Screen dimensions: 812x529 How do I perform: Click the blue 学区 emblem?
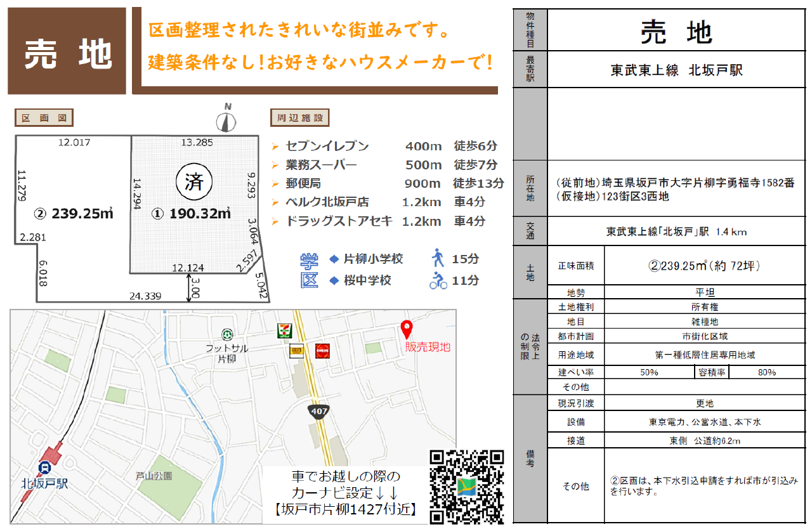point(308,270)
